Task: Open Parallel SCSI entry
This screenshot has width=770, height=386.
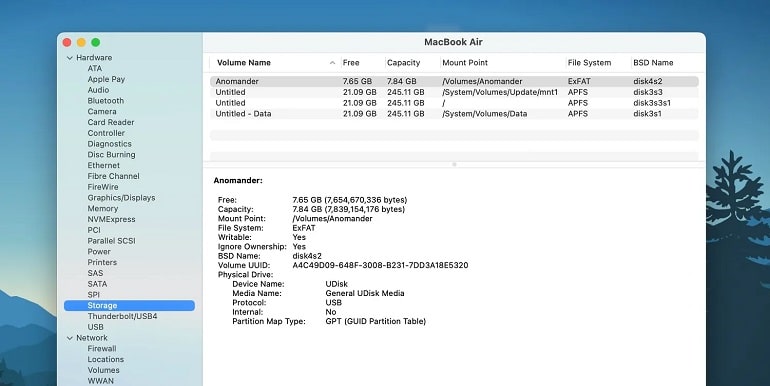Action: (x=111, y=242)
